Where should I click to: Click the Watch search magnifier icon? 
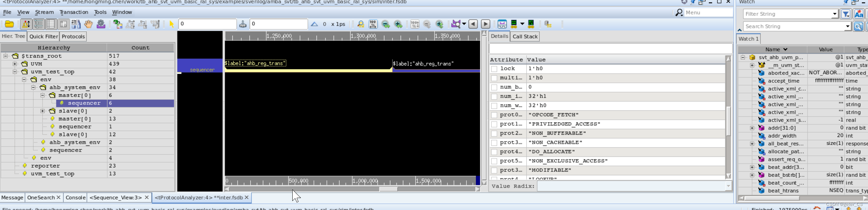click(858, 26)
